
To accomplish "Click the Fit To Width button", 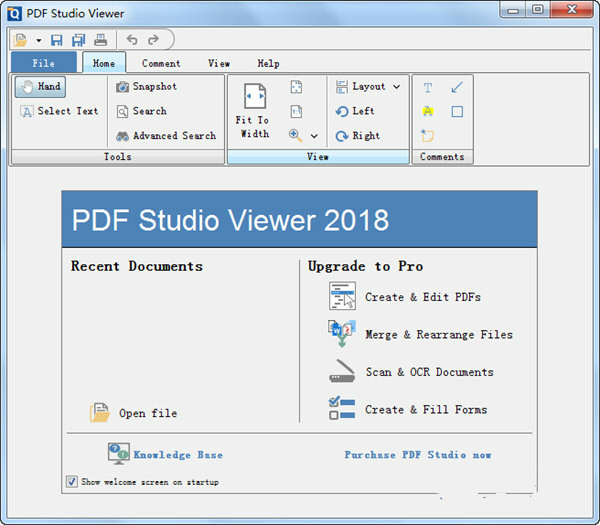I will (253, 111).
